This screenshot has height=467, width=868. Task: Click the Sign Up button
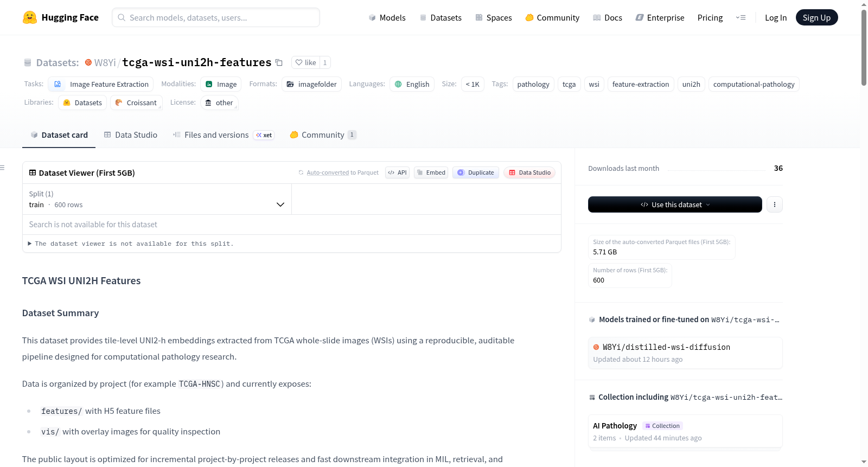click(816, 17)
